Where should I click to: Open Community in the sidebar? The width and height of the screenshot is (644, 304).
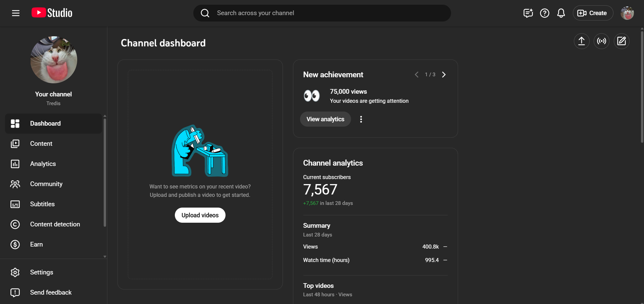pos(46,184)
